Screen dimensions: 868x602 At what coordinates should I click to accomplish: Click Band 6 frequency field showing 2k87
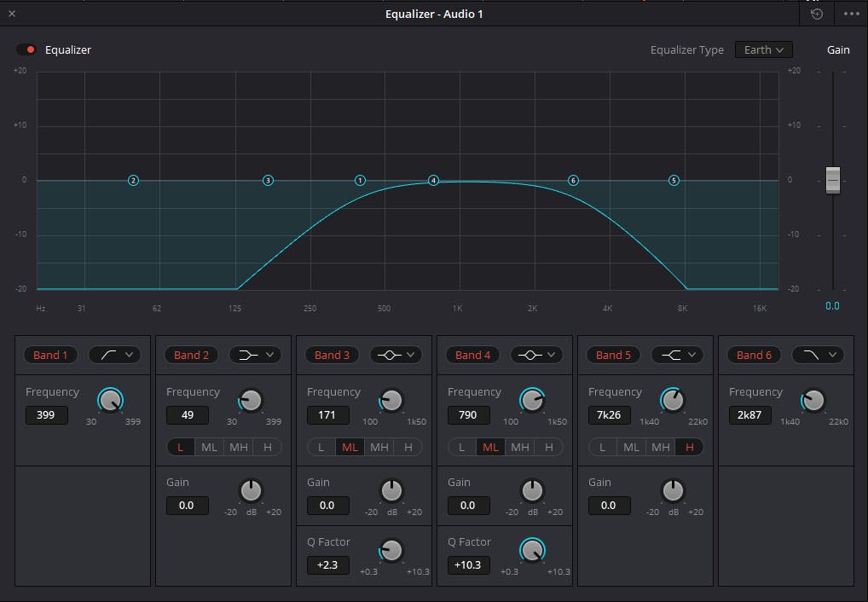(x=749, y=414)
